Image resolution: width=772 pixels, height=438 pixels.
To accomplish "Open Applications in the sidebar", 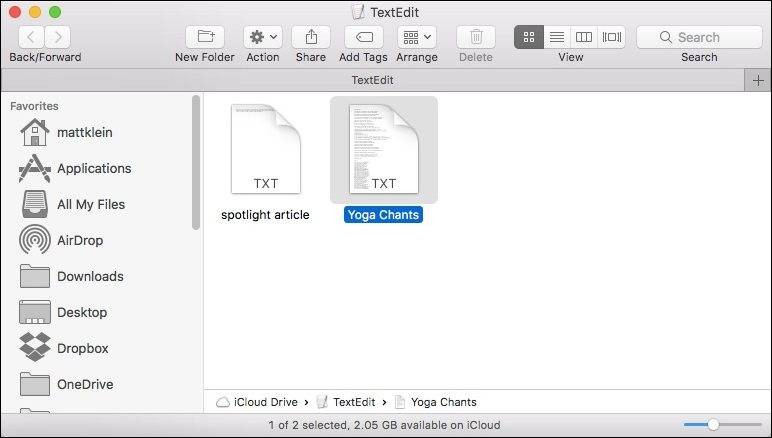I will [75, 168].
